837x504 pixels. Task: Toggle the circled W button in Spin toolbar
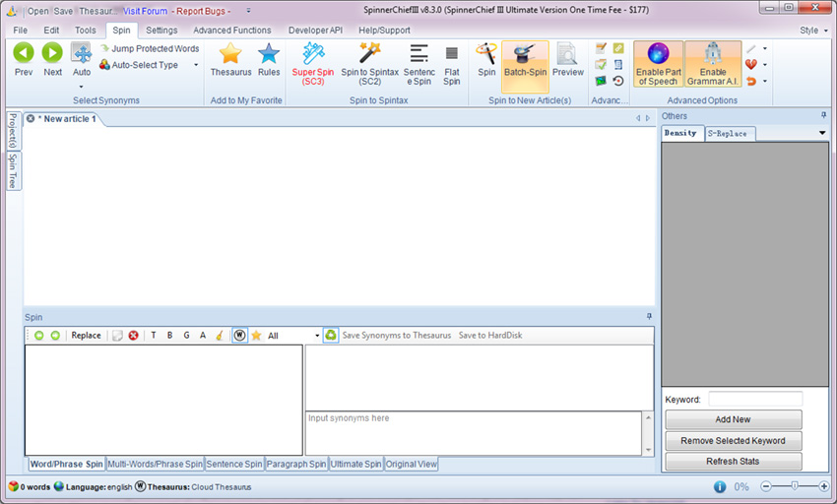coord(239,336)
